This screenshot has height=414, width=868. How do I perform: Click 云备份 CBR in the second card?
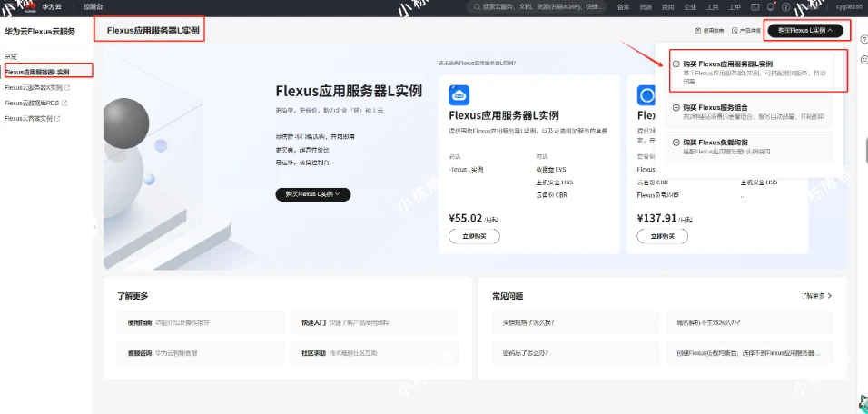[653, 182]
